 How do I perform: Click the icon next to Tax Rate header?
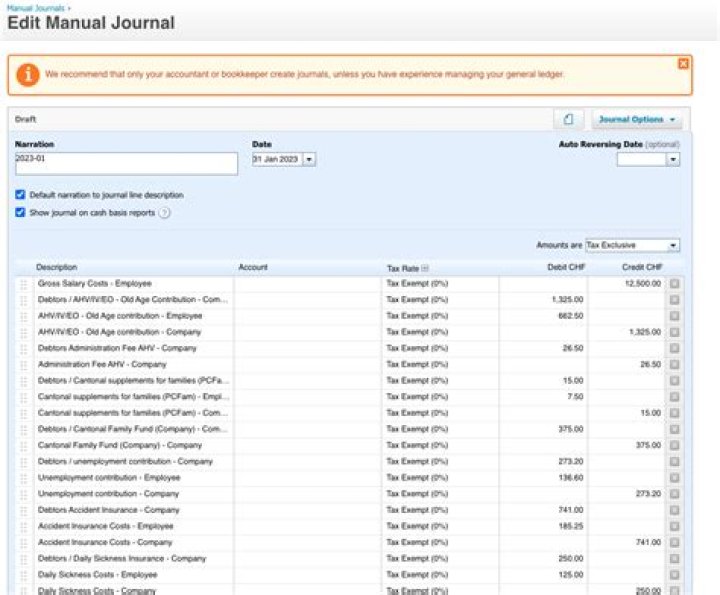click(x=425, y=268)
